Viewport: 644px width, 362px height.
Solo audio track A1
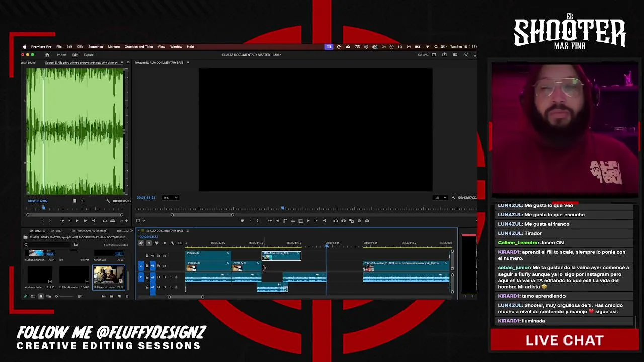170,277
